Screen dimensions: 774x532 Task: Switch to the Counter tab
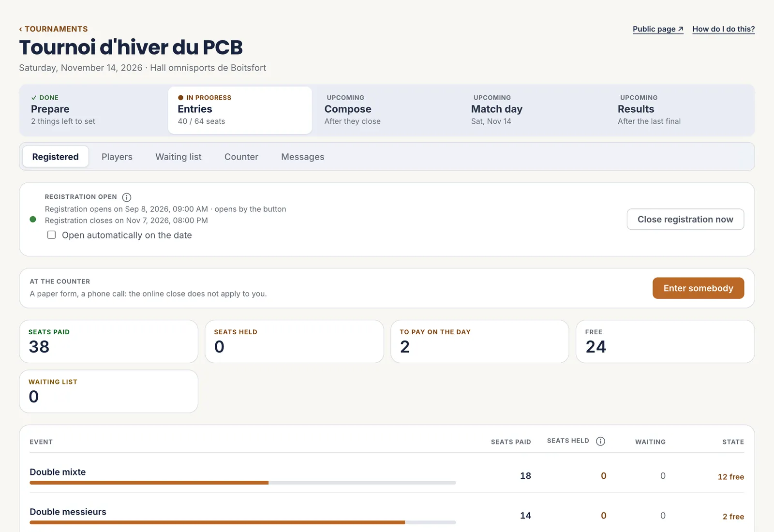[x=241, y=157]
